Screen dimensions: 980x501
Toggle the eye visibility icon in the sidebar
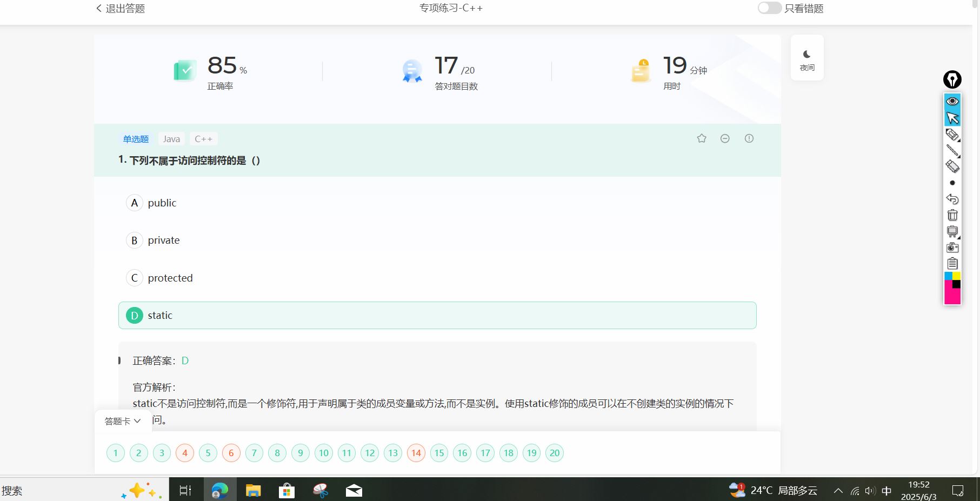pyautogui.click(x=952, y=101)
